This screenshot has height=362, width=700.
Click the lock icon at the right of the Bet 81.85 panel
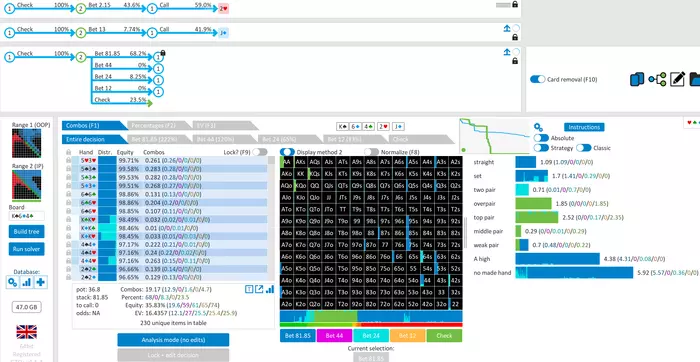coord(515,61)
